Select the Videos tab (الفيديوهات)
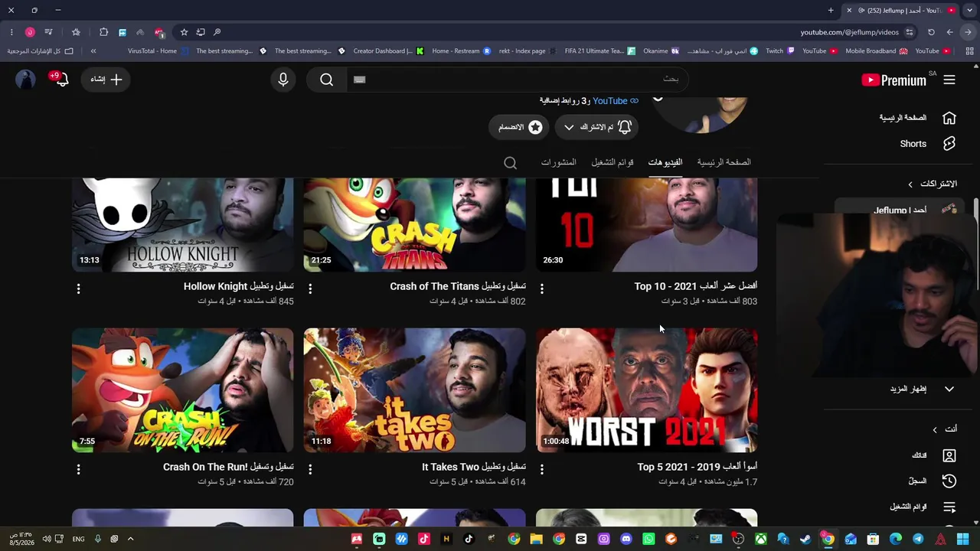The image size is (980, 551). (x=665, y=162)
